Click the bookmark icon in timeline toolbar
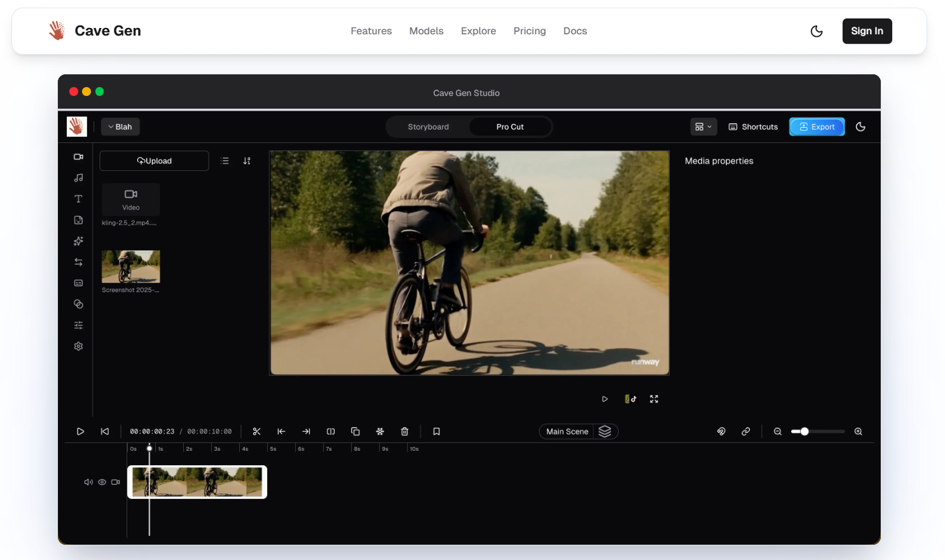This screenshot has width=945, height=560. coord(436,432)
